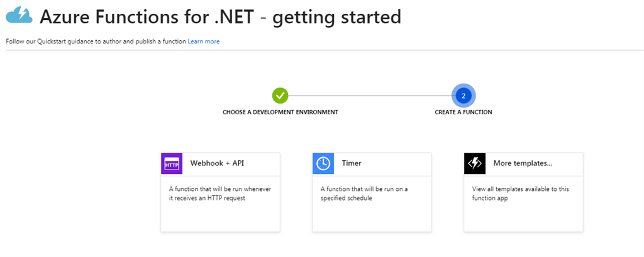Open the More templates... card title
Image resolution: width=644 pixels, height=257 pixels.
[x=523, y=163]
